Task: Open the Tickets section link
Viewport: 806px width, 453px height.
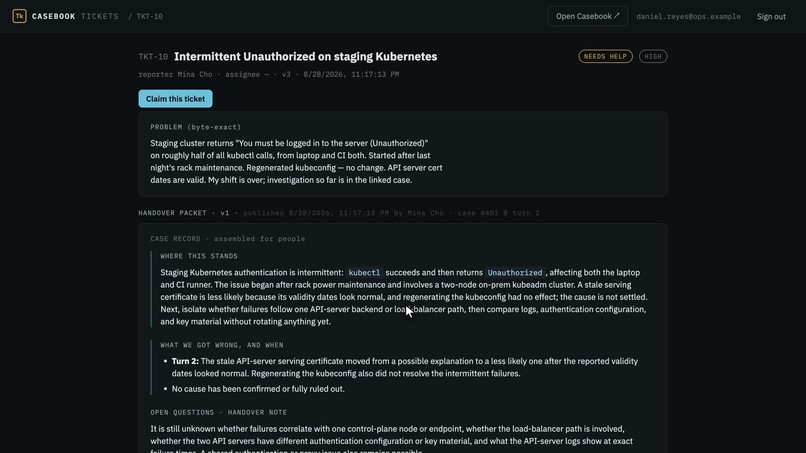Action: (100, 16)
